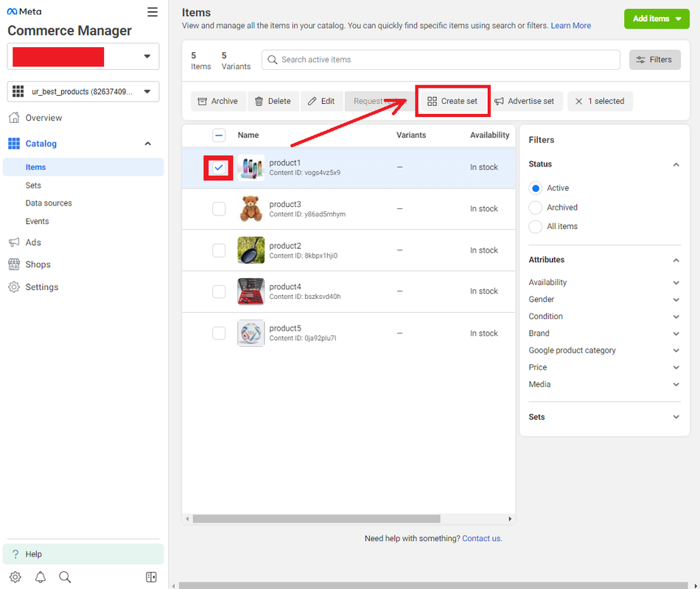700x589 pixels.
Task: Click the table scrollbar right arrow
Action: [510, 519]
